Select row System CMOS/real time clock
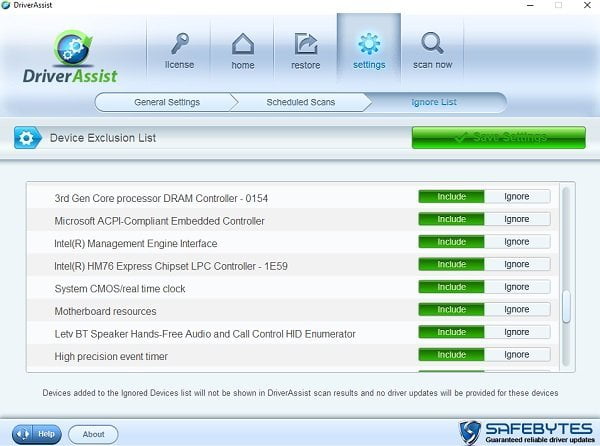Screen dimensions: 600x446 [293, 287]
